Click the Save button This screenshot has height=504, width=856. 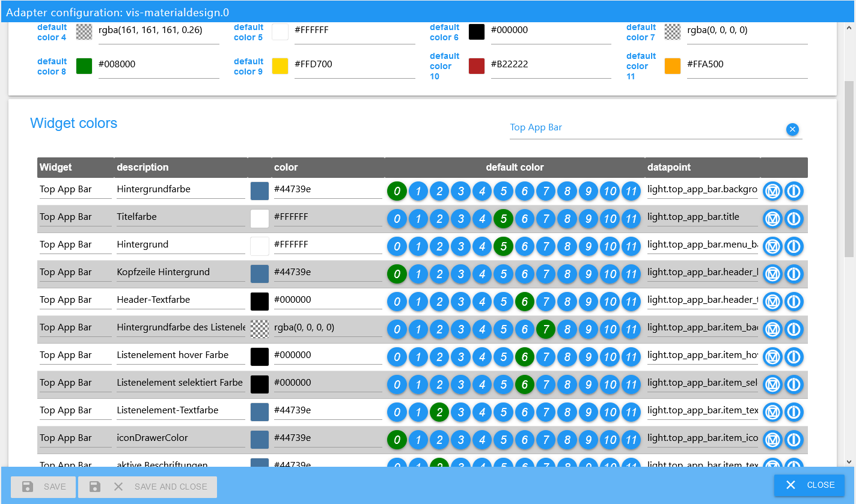pyautogui.click(x=43, y=487)
